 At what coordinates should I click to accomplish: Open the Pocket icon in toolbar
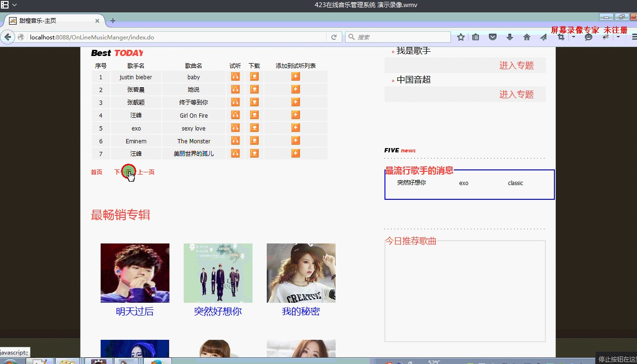[x=493, y=37]
